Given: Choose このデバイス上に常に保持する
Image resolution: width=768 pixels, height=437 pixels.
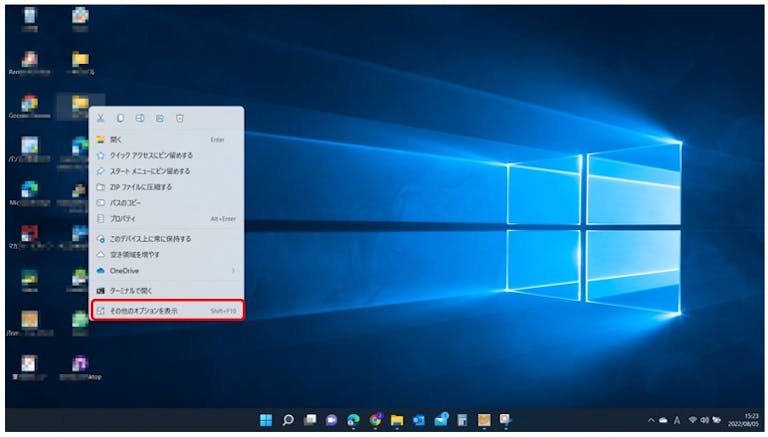Looking at the screenshot, I should (167, 239).
